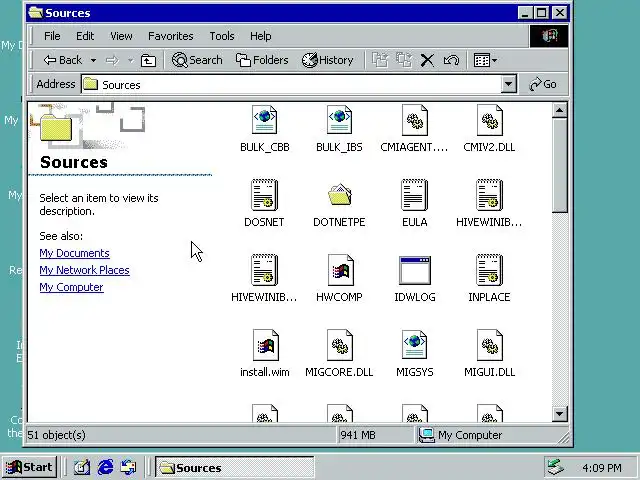This screenshot has height=480, width=640.
Task: Click the Go button
Action: (x=543, y=84)
